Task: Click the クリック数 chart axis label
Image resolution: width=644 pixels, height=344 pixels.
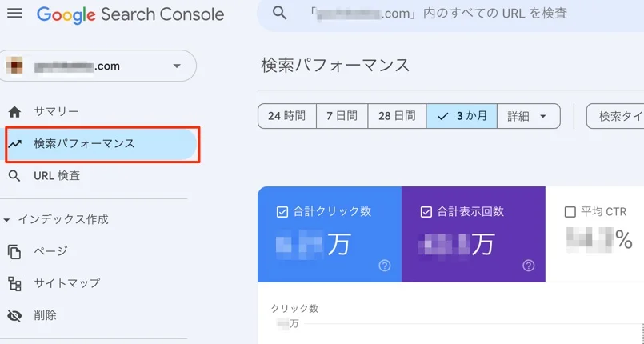Action: click(294, 308)
